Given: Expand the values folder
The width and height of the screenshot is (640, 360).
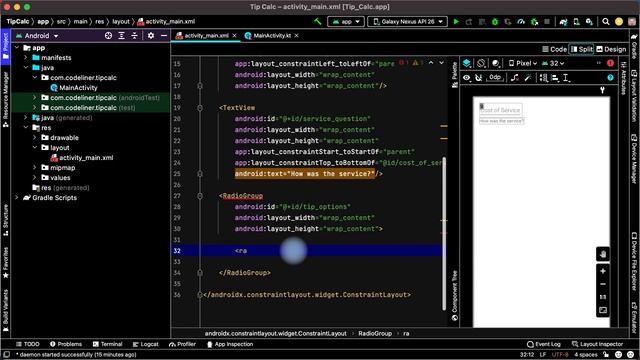Looking at the screenshot, I should 35,178.
